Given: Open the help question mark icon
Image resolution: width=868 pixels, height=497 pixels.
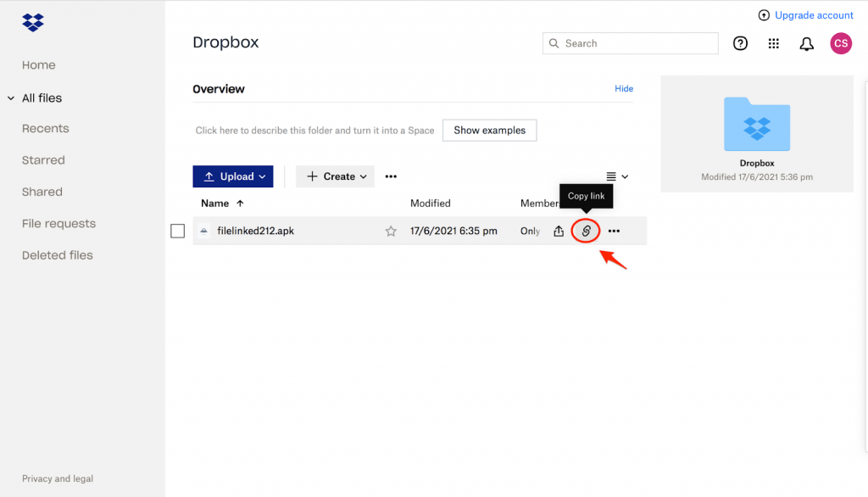Looking at the screenshot, I should click(x=740, y=43).
